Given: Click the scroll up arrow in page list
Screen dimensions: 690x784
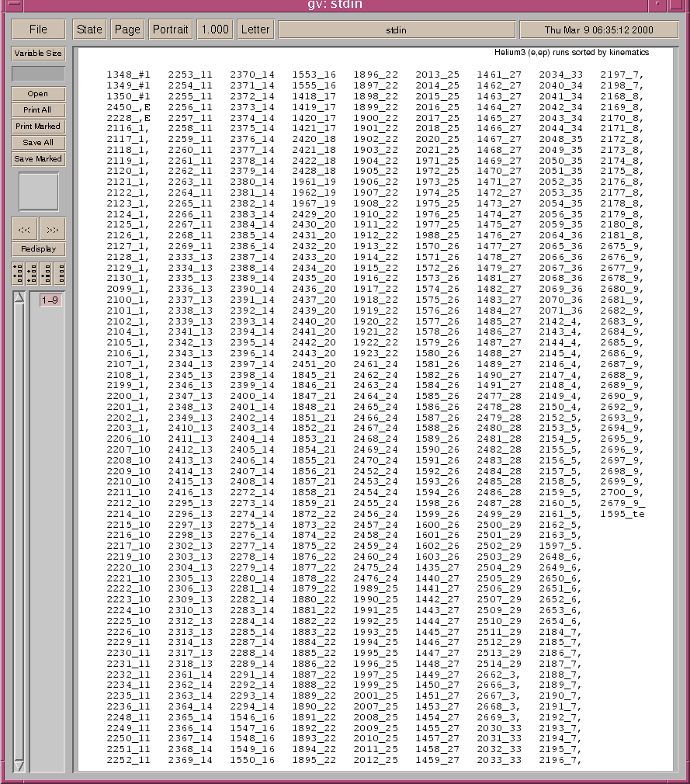Looking at the screenshot, I should [x=19, y=298].
